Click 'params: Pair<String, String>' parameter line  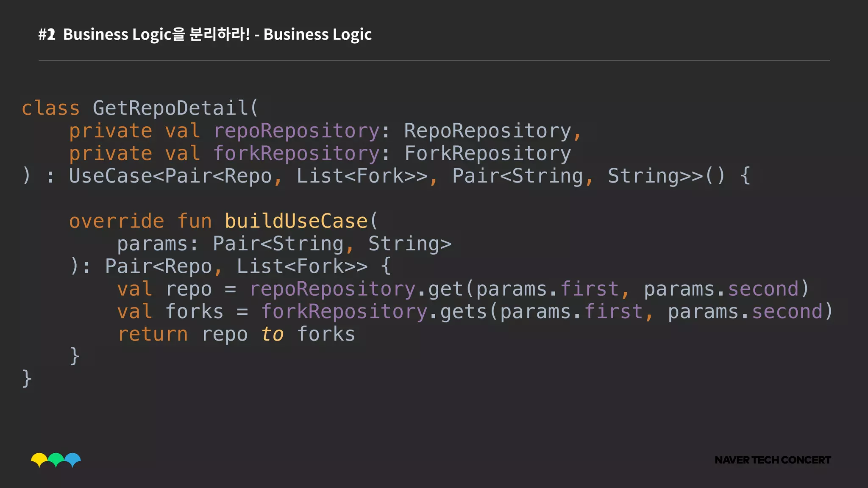point(284,244)
